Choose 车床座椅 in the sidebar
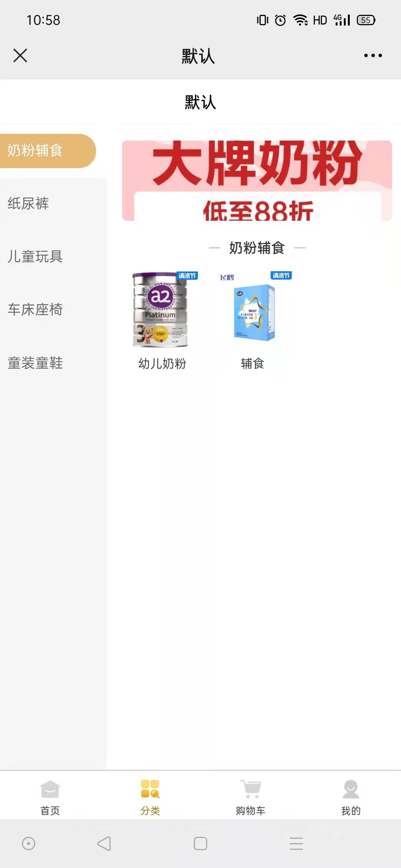 tap(35, 310)
